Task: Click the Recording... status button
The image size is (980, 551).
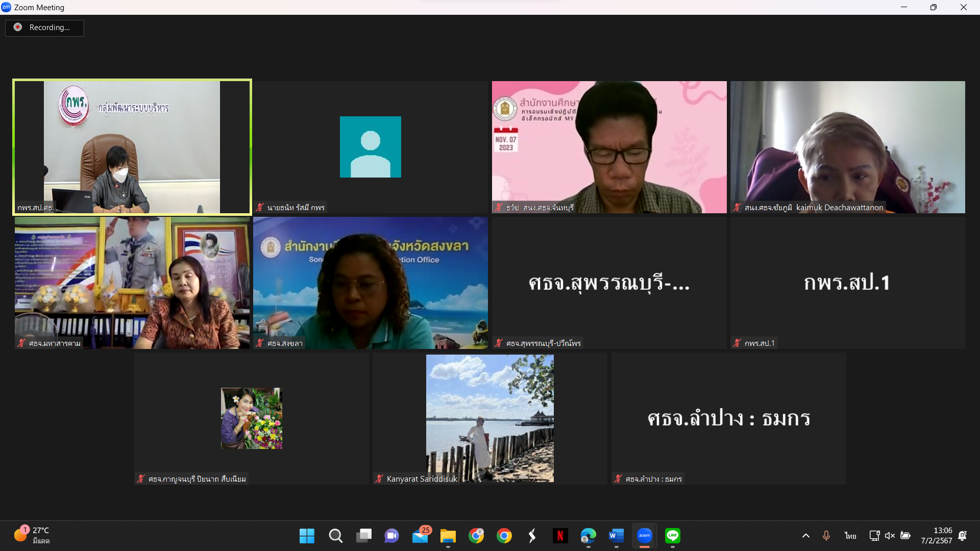Action: coord(44,28)
